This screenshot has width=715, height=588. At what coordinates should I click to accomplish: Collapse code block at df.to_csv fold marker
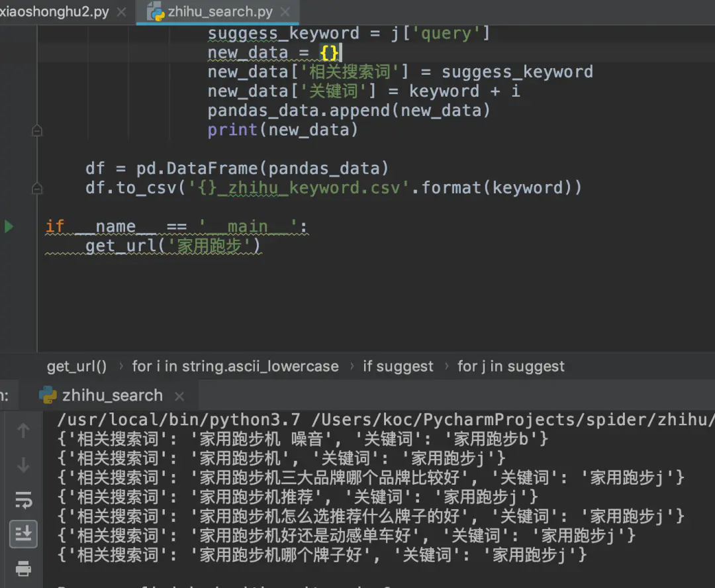coord(37,188)
